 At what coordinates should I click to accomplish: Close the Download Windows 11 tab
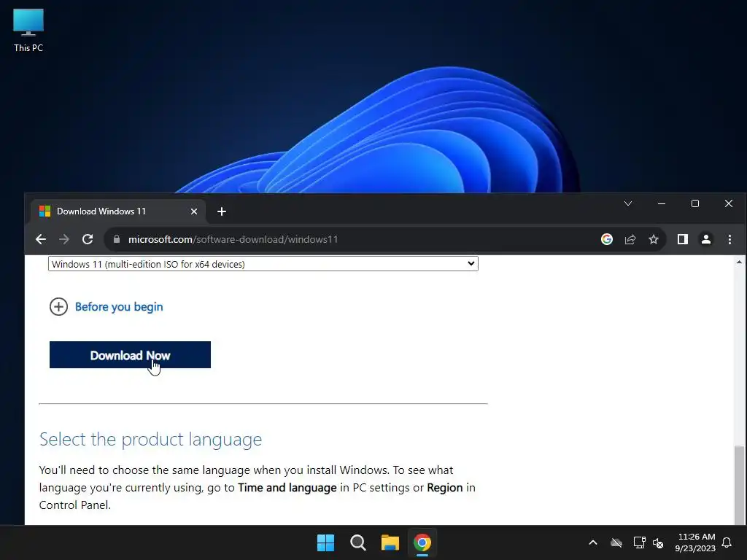[194, 211]
